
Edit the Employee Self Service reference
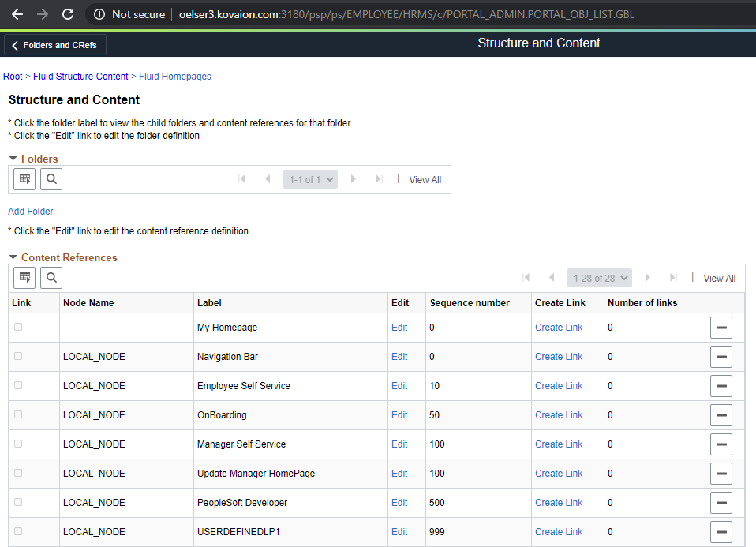click(x=399, y=385)
